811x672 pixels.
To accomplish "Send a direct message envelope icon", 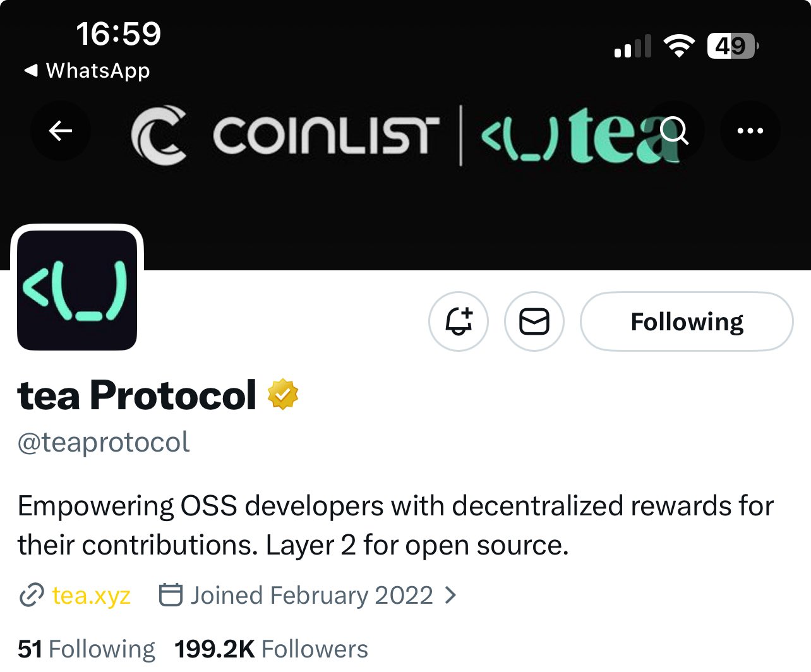I will tap(534, 321).
